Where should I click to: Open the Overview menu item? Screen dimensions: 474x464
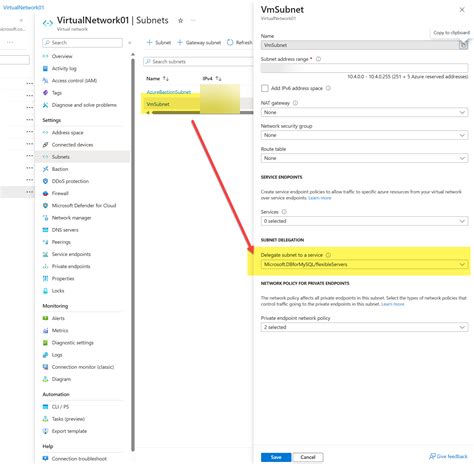coord(62,56)
